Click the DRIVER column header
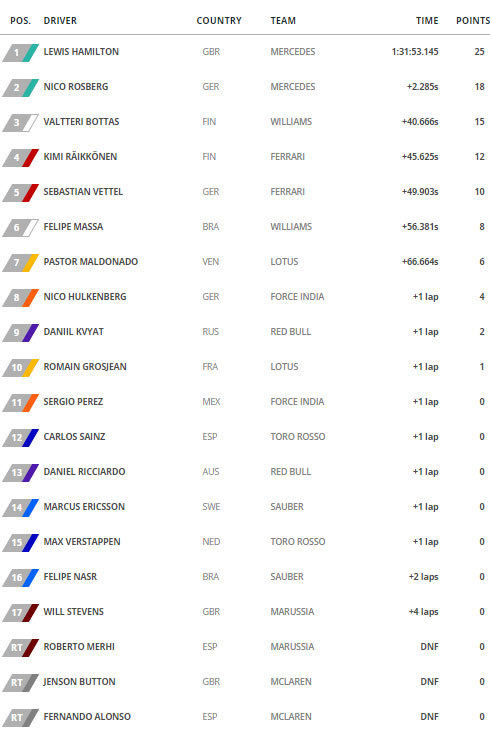492x733 pixels. [60, 21]
